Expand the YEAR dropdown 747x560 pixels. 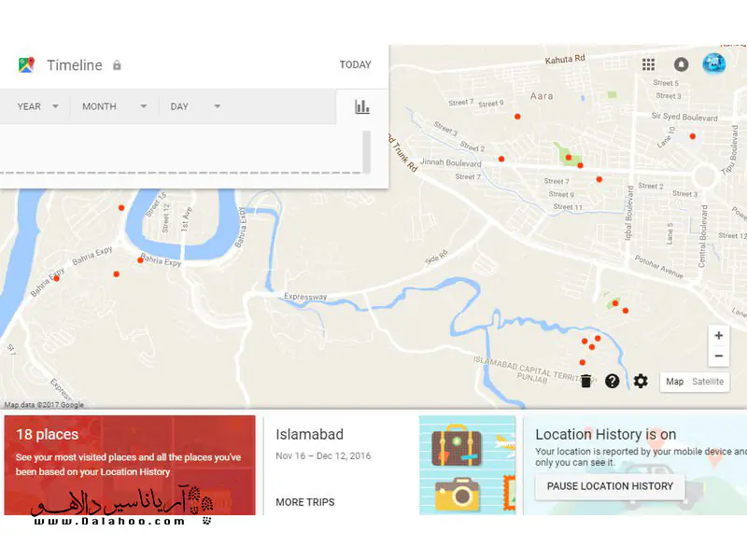click(x=38, y=106)
